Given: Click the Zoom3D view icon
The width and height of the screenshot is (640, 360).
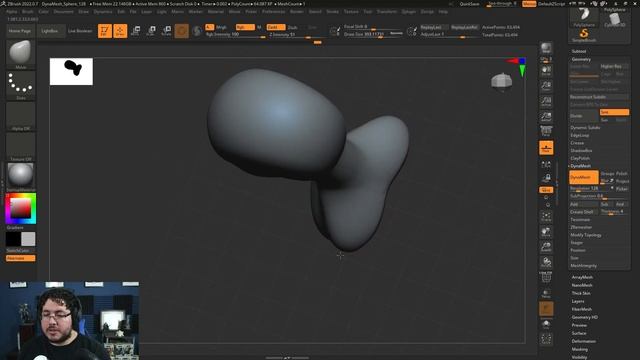Looking at the screenshot, I should tap(546, 247).
